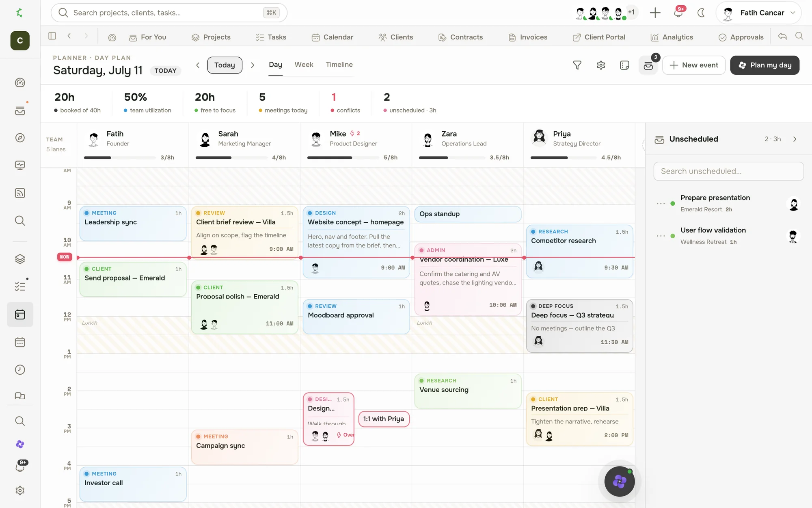
Task: Focus the global search field
Action: (169, 13)
